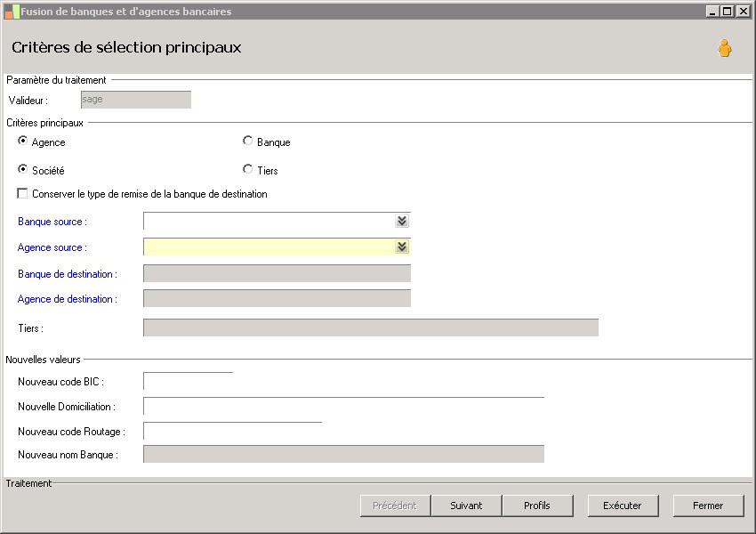Click the Nouveau code Routage field

tap(232, 432)
